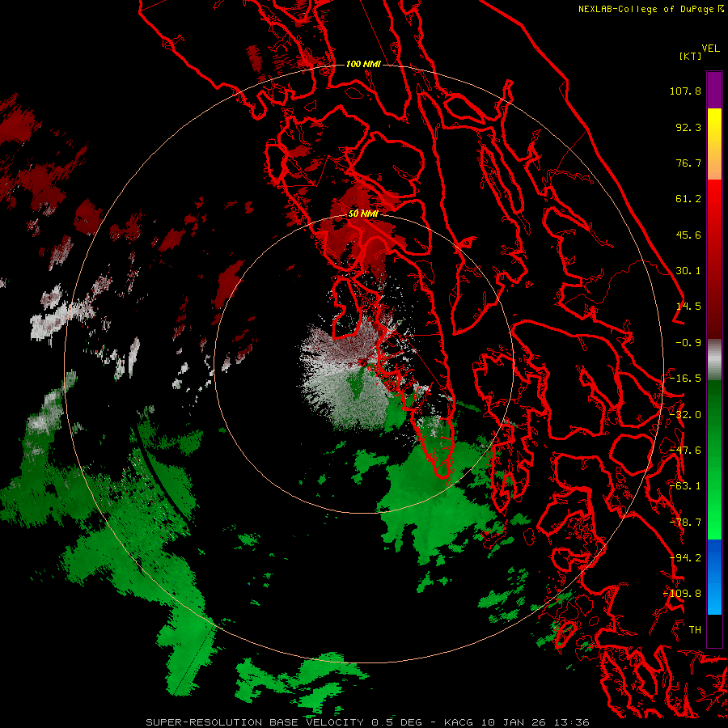The width and height of the screenshot is (728, 728).
Task: Click the 30.1 value on velocity scale
Action: [688, 271]
